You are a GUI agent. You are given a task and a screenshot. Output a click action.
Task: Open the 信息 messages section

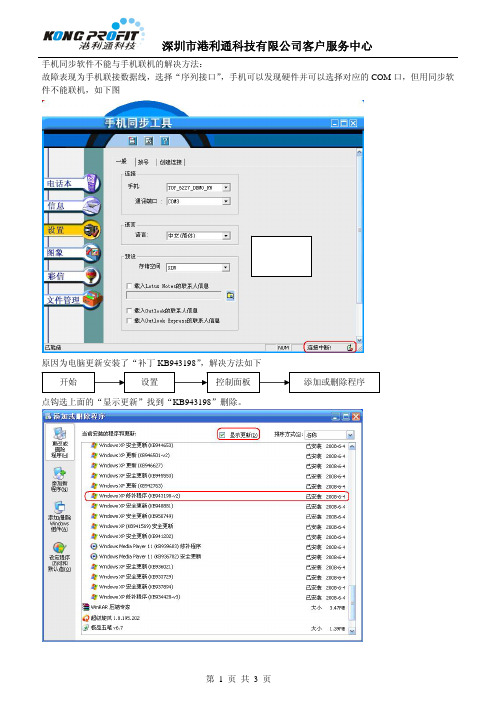tap(72, 206)
